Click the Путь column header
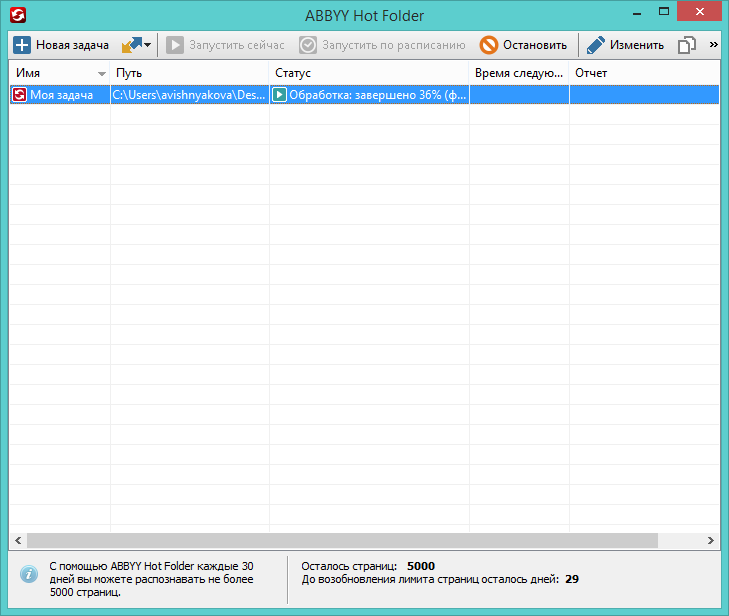Screen dimensions: 729x616 pos(189,73)
